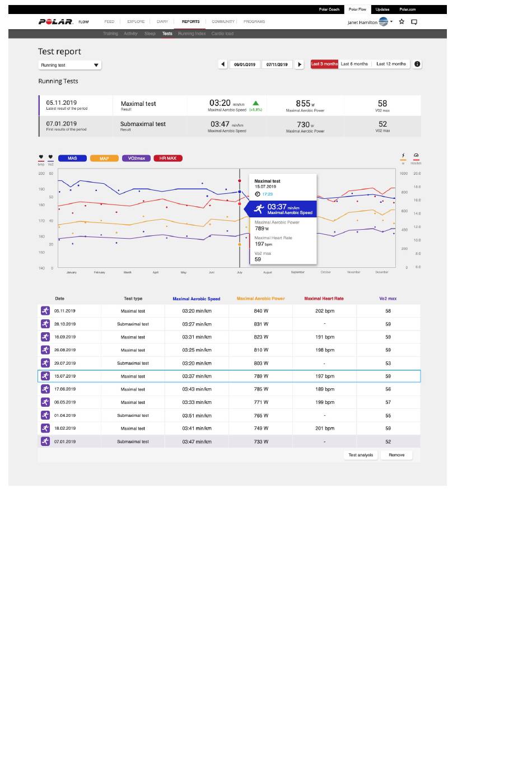
Task: Click running icon for 16.09.2019 row
Action: click(x=45, y=337)
